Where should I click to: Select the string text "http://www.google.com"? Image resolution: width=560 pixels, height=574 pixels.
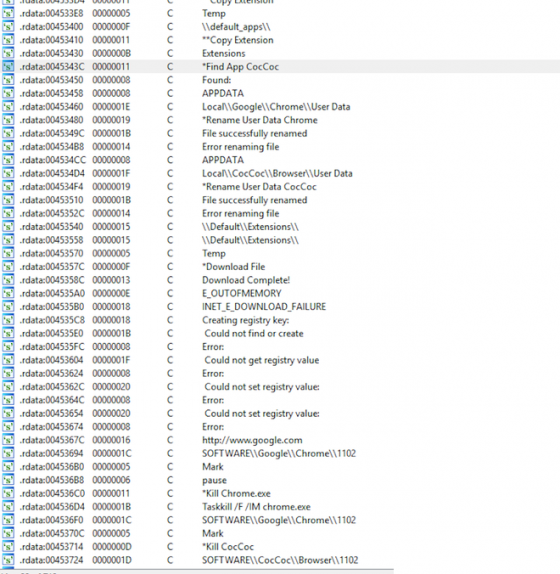pyautogui.click(x=252, y=440)
